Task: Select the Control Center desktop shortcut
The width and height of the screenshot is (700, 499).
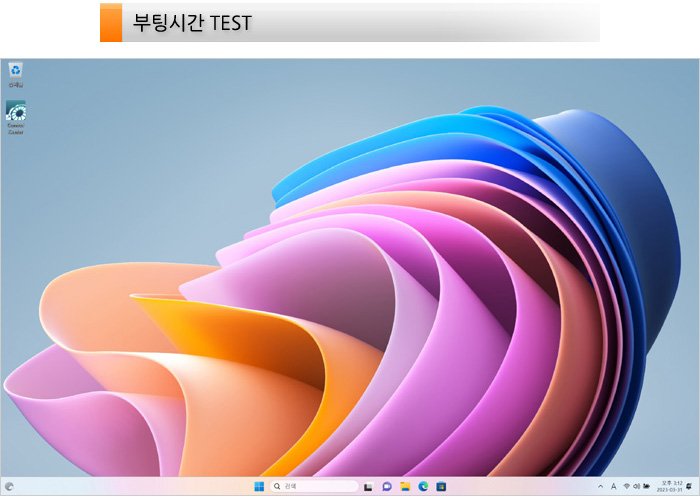Action: click(x=16, y=117)
